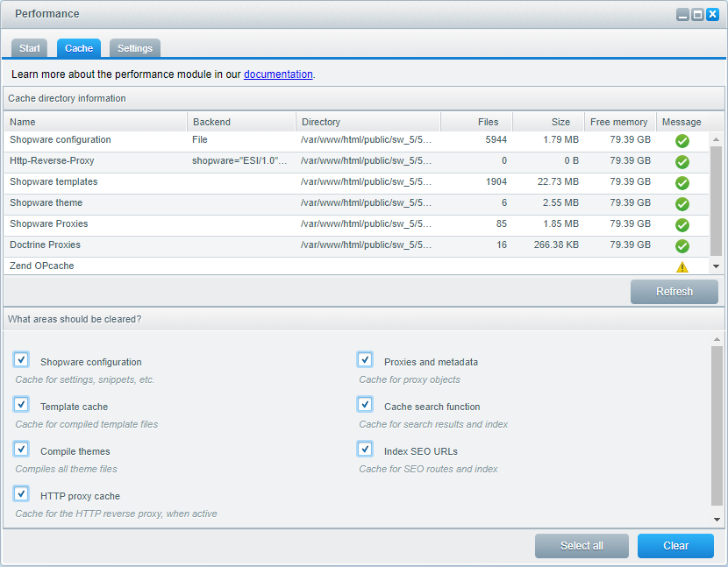Screen dimensions: 728x567
Task: Click clear-areas panel scrollbar down arrow
Action: 717,520
